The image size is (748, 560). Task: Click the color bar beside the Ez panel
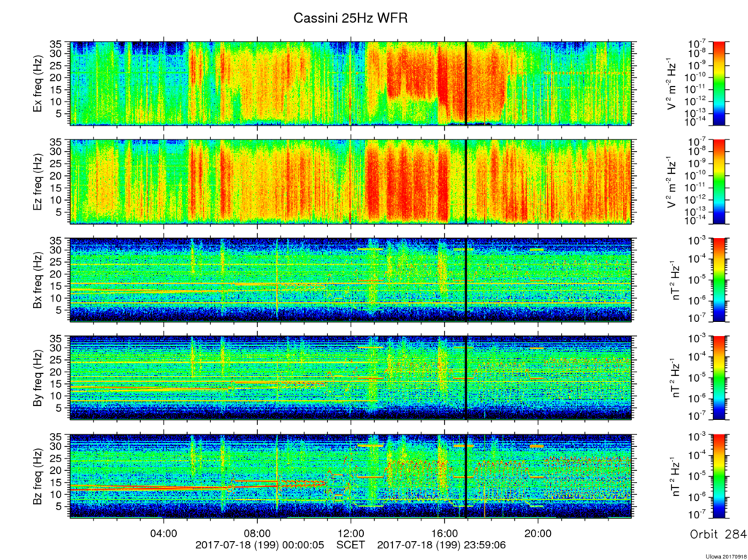point(719,182)
